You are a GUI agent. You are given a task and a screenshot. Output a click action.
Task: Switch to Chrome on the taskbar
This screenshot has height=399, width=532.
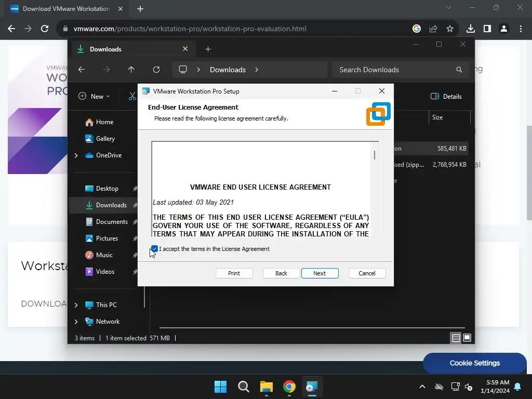pos(289,387)
